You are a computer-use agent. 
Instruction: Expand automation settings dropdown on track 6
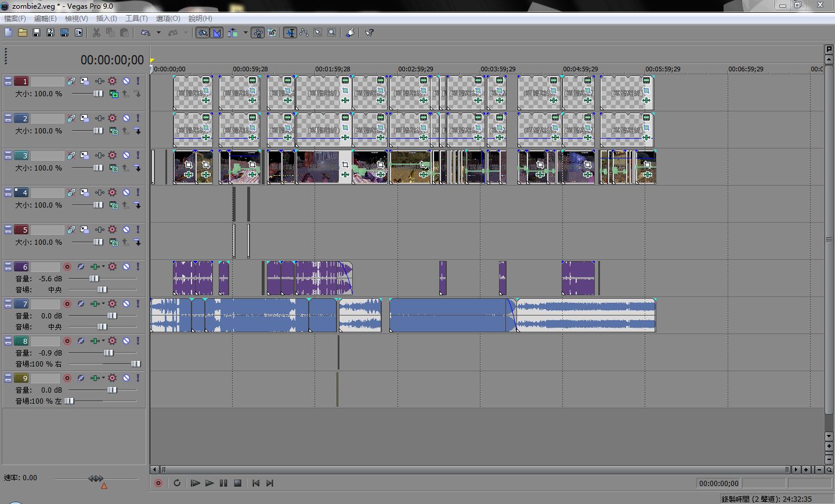point(104,267)
